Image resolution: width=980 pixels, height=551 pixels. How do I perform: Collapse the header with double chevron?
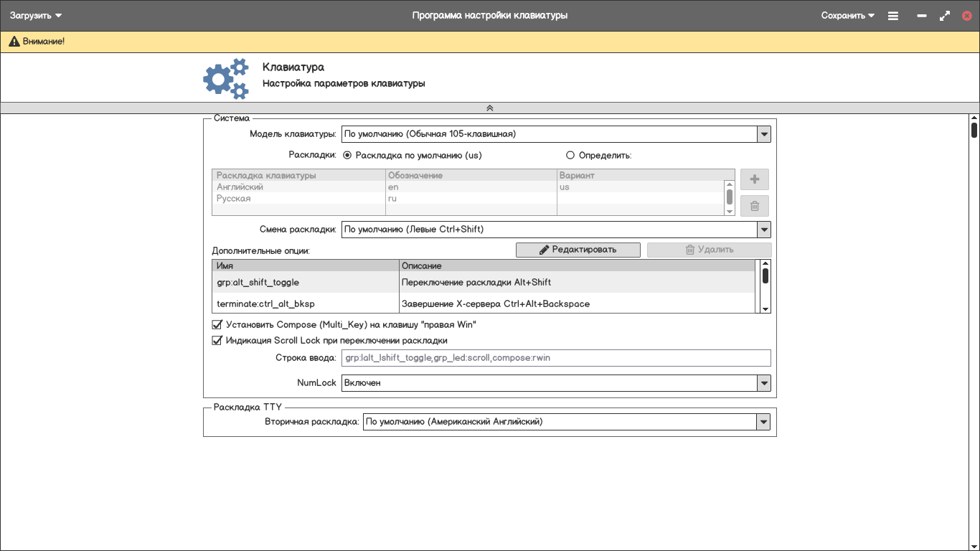pos(490,108)
